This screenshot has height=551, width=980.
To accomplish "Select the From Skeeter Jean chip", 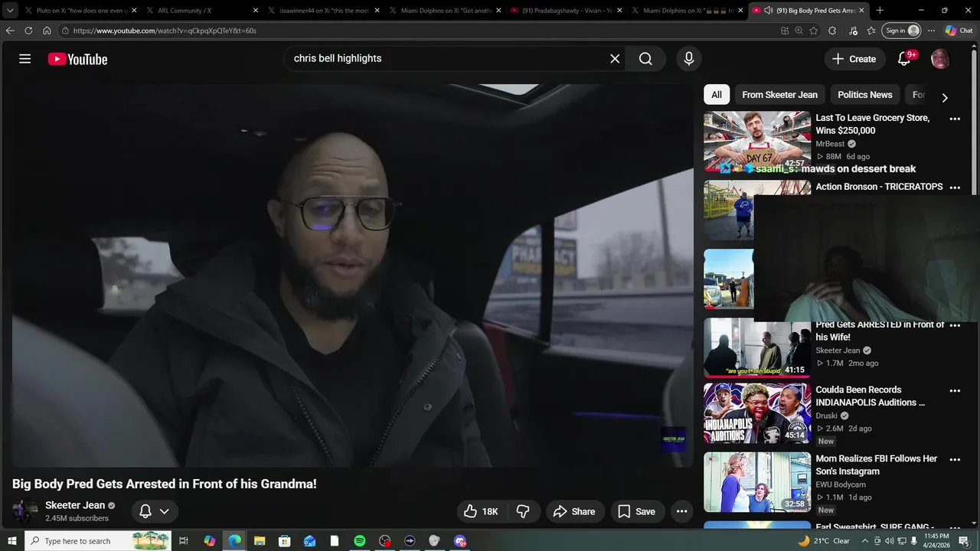I will tap(779, 95).
